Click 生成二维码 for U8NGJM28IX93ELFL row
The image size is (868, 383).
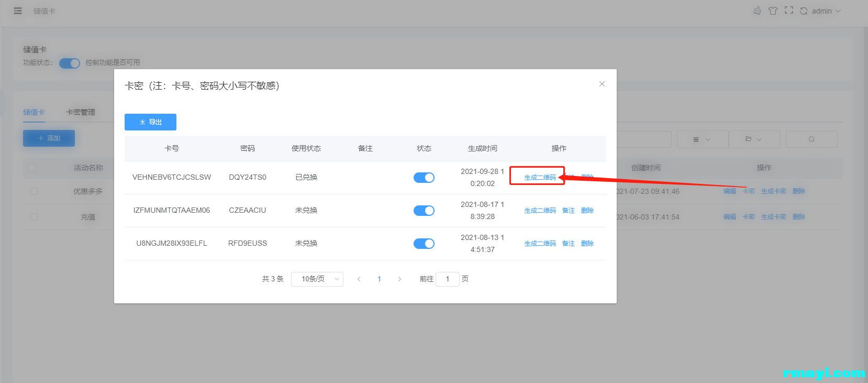pyautogui.click(x=540, y=244)
